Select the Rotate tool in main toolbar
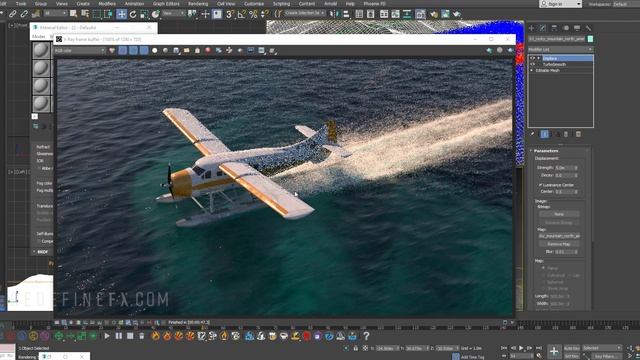 (x=133, y=14)
